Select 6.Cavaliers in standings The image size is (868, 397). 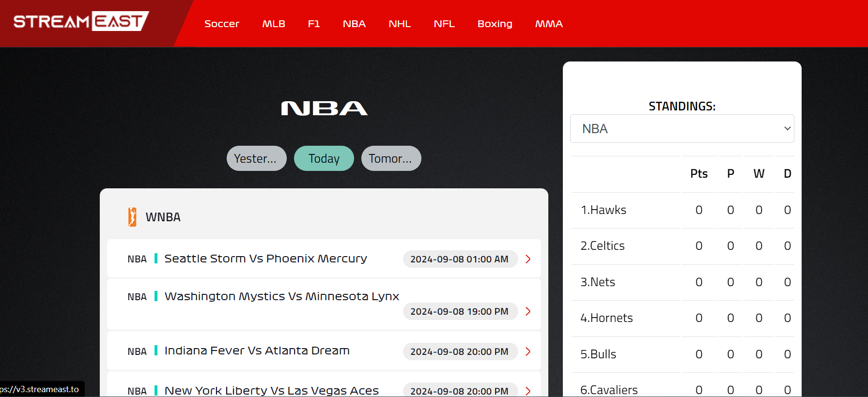pyautogui.click(x=609, y=390)
